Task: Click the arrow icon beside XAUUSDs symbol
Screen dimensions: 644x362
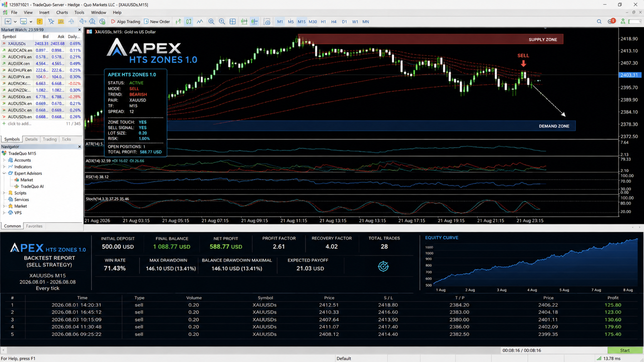Action: pos(4,43)
